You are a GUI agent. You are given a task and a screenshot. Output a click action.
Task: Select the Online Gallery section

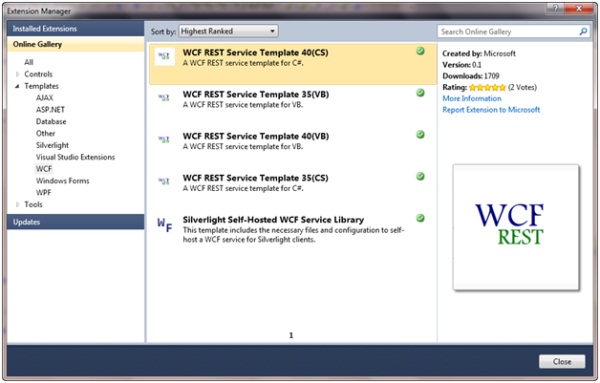pyautogui.click(x=75, y=44)
